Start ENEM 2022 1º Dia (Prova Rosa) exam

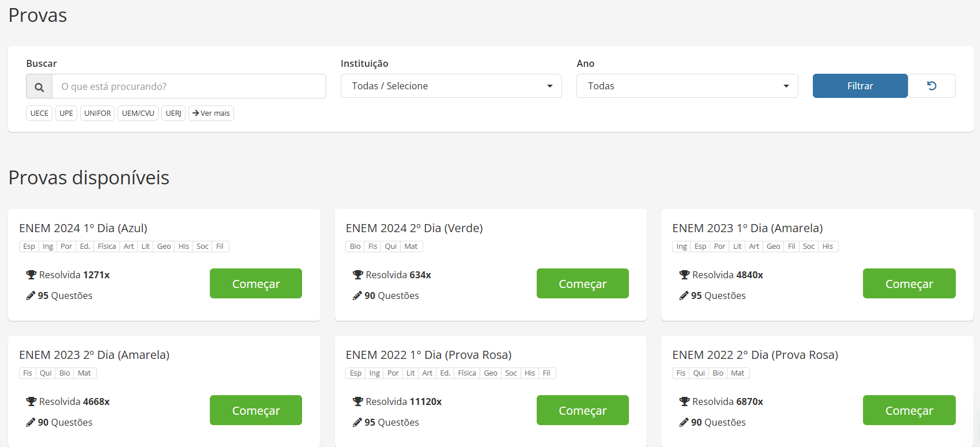(x=583, y=410)
